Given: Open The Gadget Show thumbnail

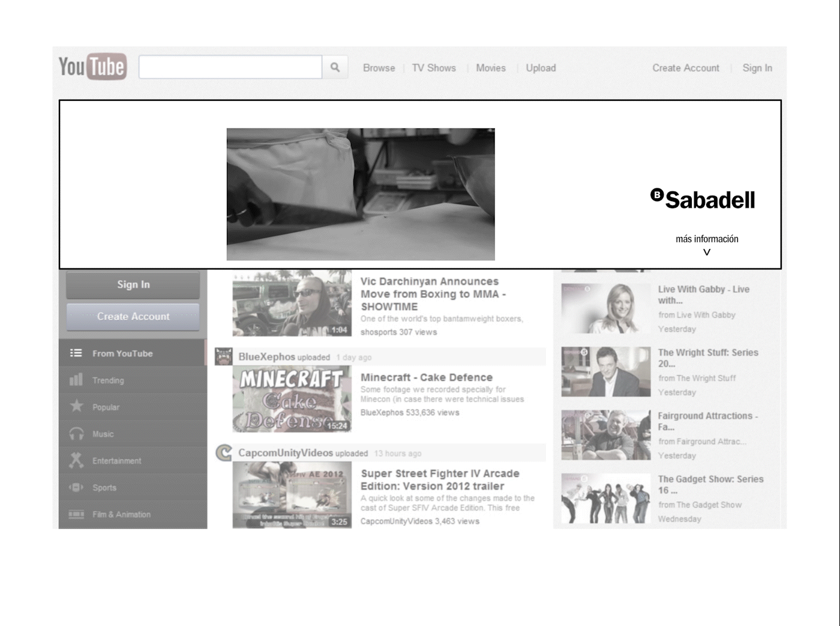Looking at the screenshot, I should (606, 498).
